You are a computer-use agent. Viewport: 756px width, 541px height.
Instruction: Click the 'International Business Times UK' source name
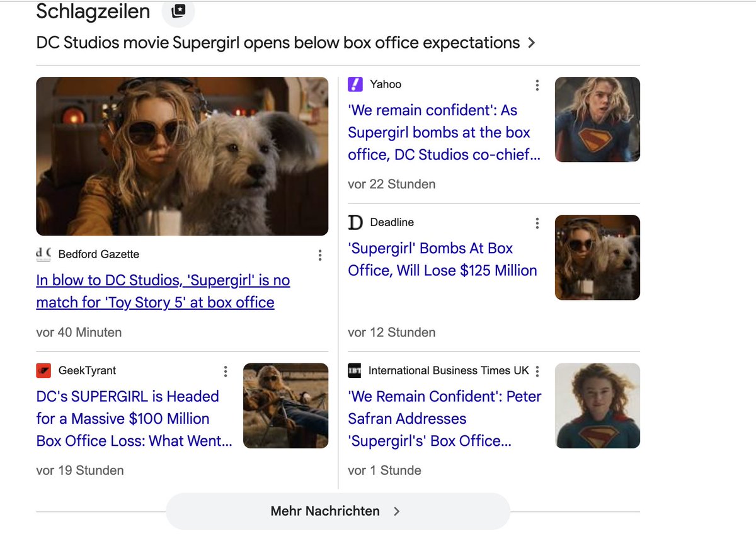pyautogui.click(x=449, y=370)
